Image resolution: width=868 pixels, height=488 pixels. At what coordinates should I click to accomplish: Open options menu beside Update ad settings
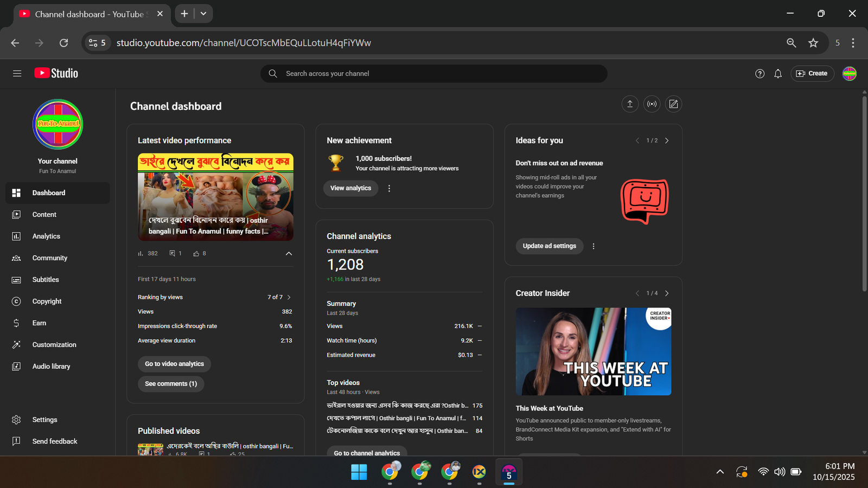point(593,246)
